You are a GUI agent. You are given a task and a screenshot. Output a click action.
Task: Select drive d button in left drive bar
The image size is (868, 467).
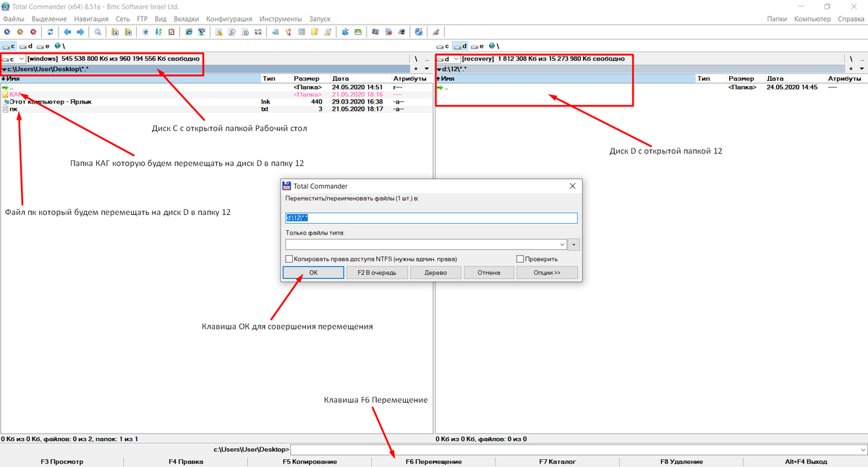(25, 45)
